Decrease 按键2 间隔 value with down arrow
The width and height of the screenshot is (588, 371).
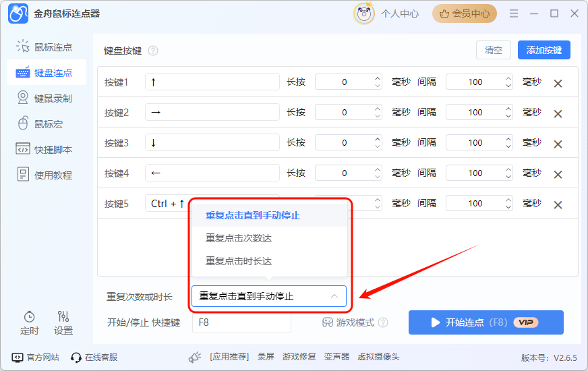coord(508,116)
